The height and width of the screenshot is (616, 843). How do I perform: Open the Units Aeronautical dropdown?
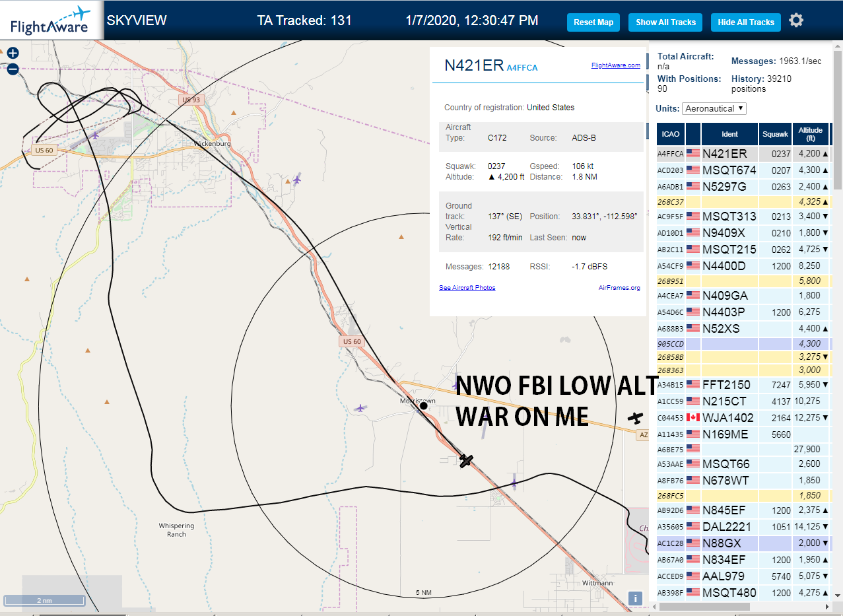pos(714,108)
